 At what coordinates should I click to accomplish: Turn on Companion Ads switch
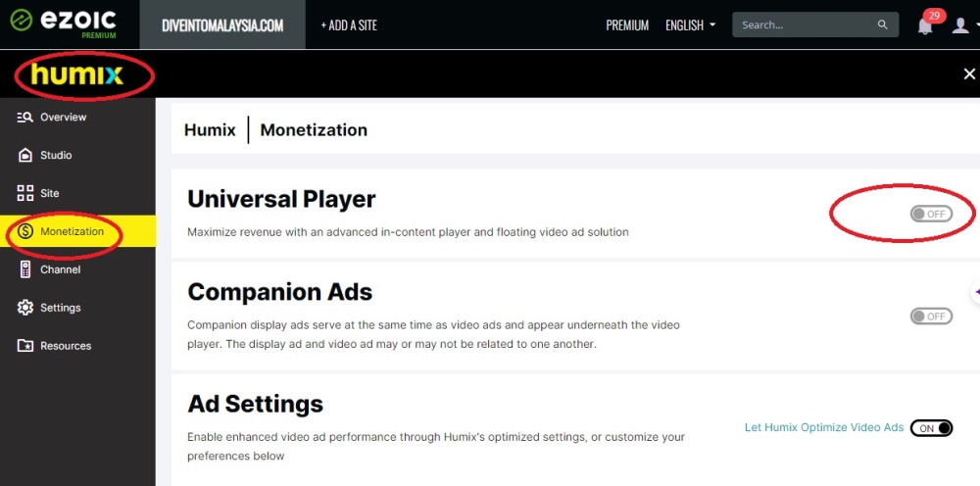click(930, 316)
